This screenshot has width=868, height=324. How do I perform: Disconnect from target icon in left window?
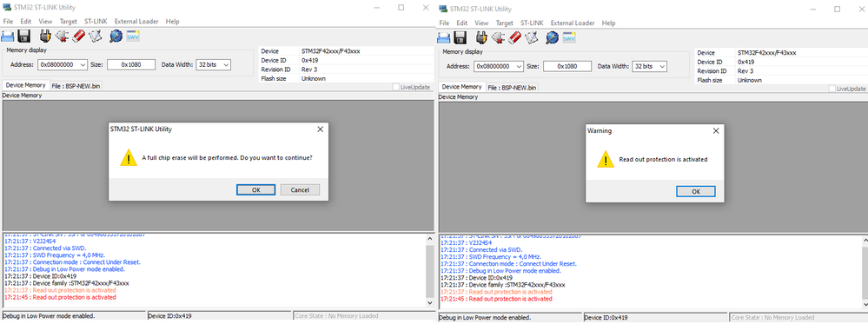click(x=62, y=36)
